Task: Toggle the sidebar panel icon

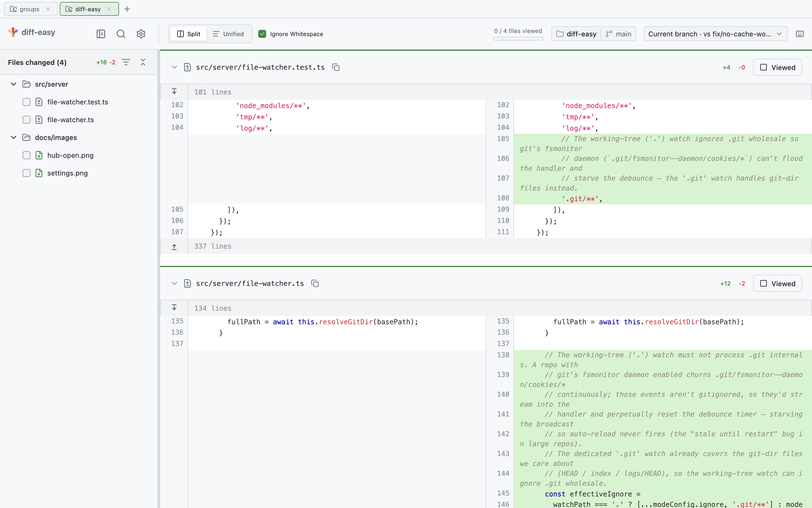Action: (101, 34)
